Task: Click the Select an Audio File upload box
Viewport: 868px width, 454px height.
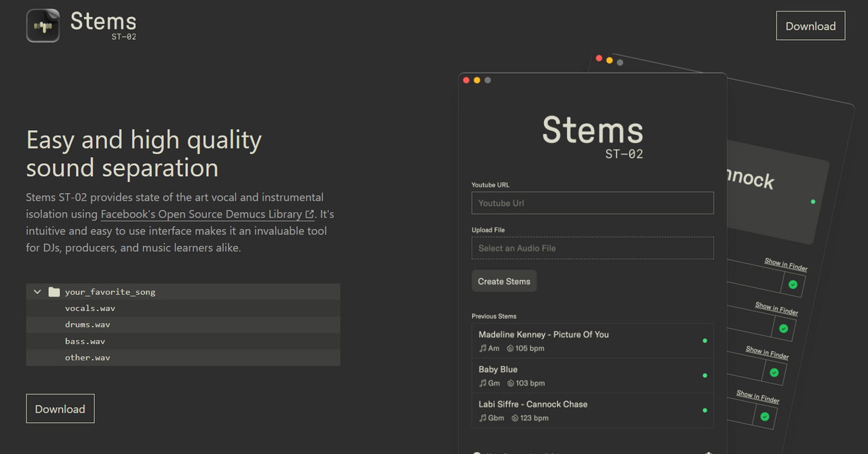Action: 593,248
